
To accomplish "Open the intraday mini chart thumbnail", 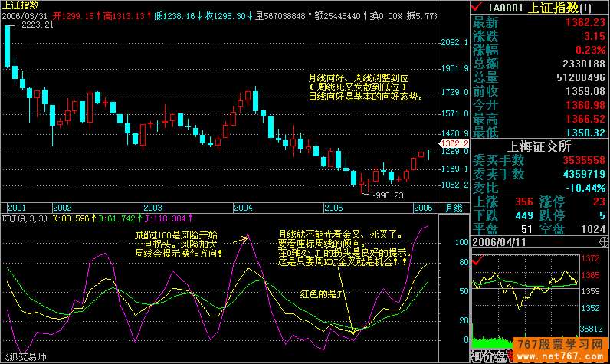I will click(525, 291).
